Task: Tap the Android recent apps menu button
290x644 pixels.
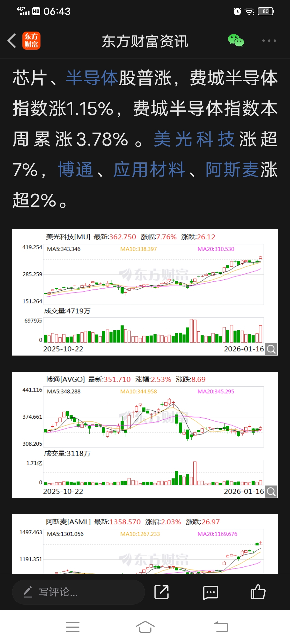Action: point(73,627)
